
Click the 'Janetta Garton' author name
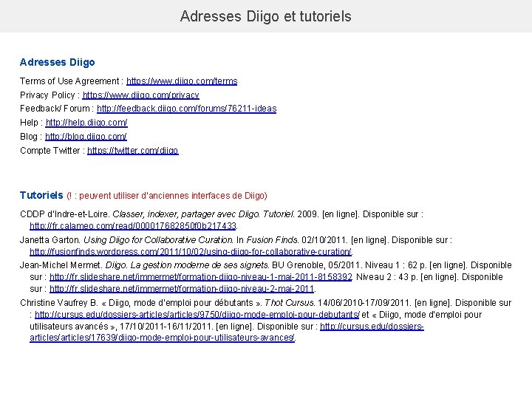click(50, 240)
